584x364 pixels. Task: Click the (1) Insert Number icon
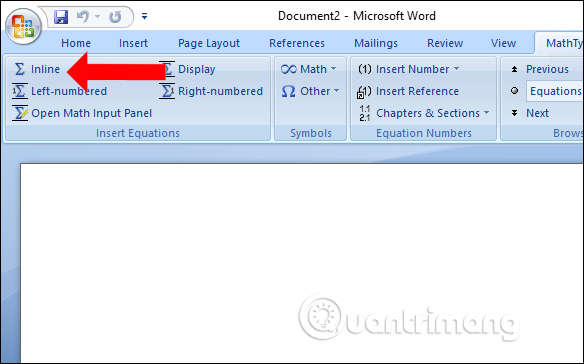[365, 69]
